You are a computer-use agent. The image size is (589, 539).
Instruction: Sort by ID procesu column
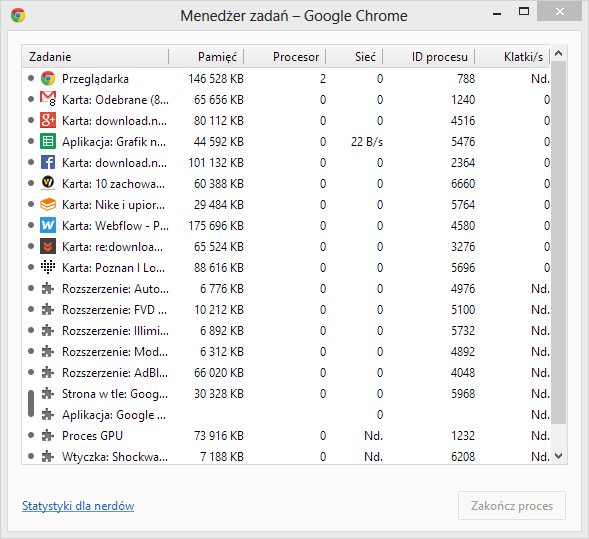[x=429, y=57]
